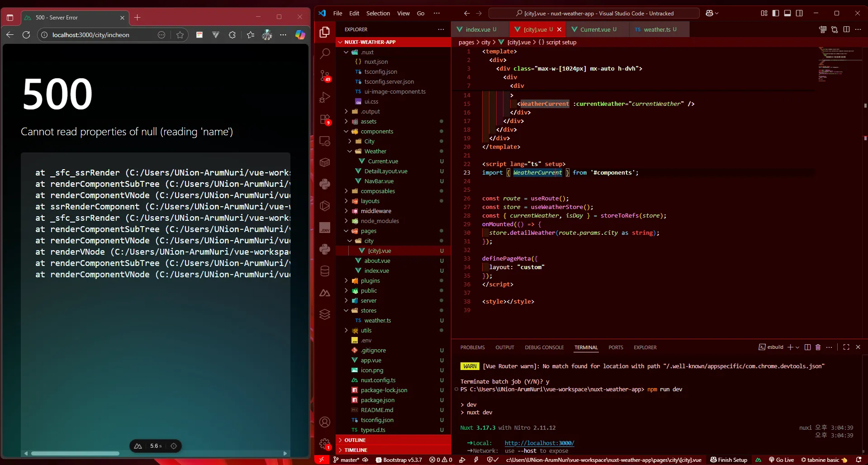Open the remote window indicator in the status bar
This screenshot has width=868, height=465.
321,460
